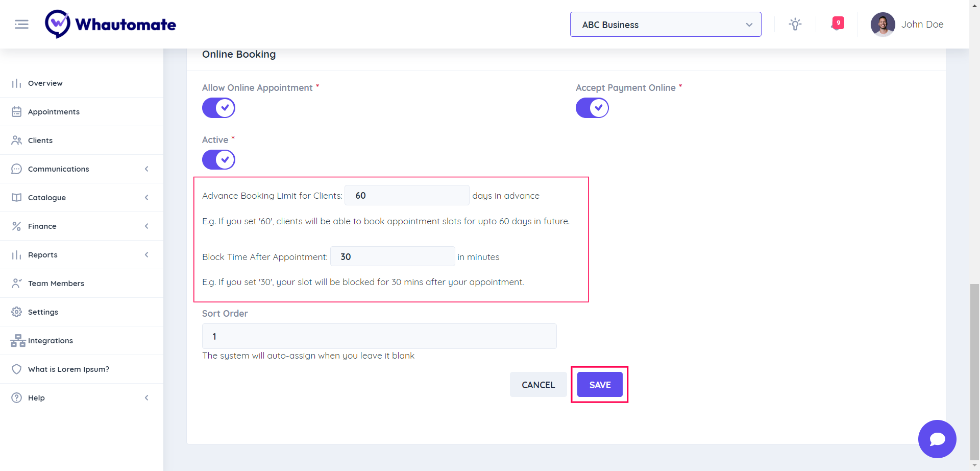
Task: Click the Settings gear icon in sidebar
Action: click(x=17, y=312)
